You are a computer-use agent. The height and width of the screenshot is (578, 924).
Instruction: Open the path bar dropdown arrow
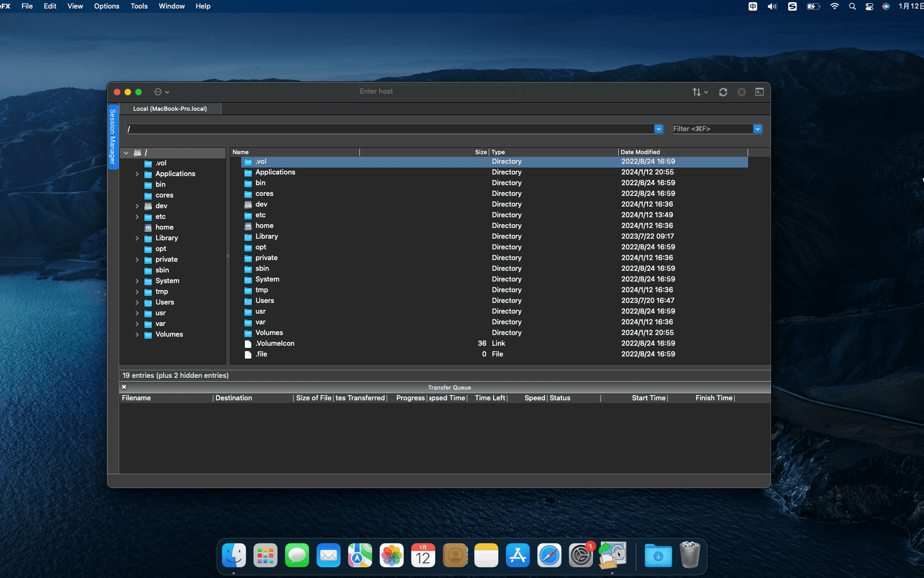coord(658,128)
